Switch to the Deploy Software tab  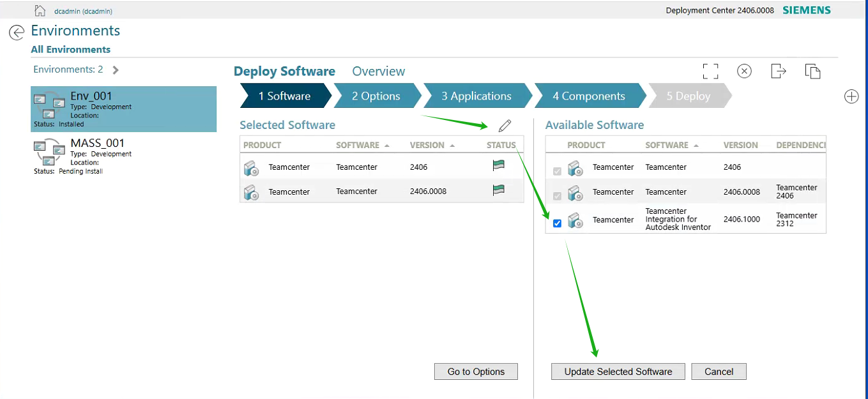pos(284,72)
